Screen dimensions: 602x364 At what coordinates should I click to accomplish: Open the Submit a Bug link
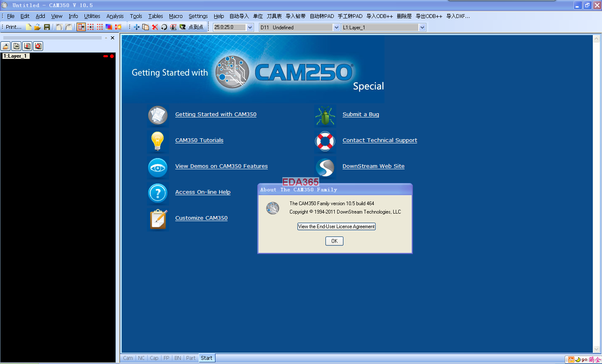click(361, 115)
